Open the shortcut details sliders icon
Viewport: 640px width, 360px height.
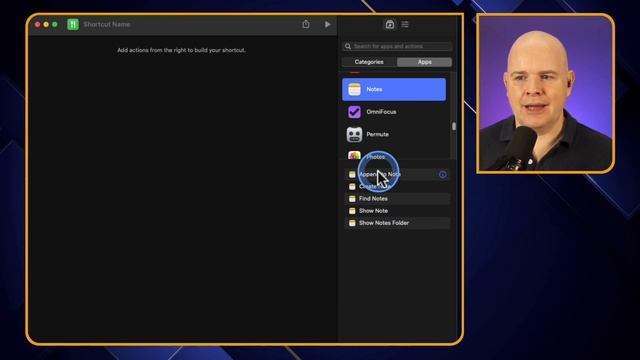(405, 24)
